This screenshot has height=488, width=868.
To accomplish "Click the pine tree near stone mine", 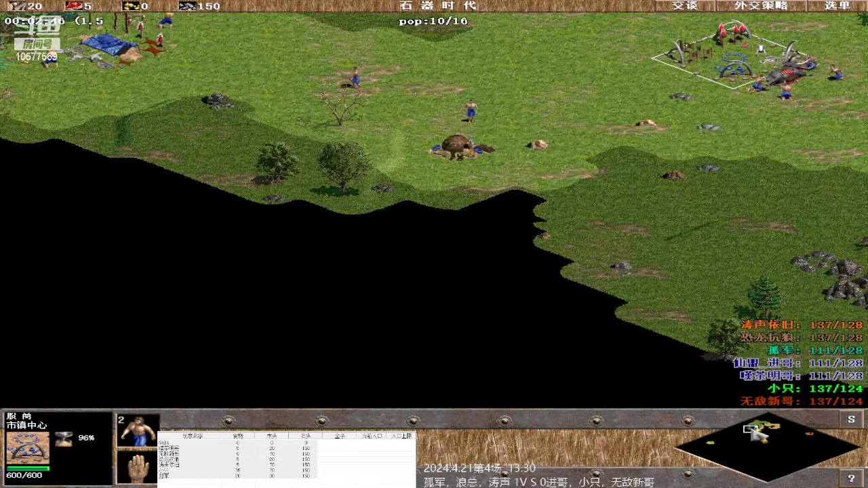I will (x=765, y=298).
